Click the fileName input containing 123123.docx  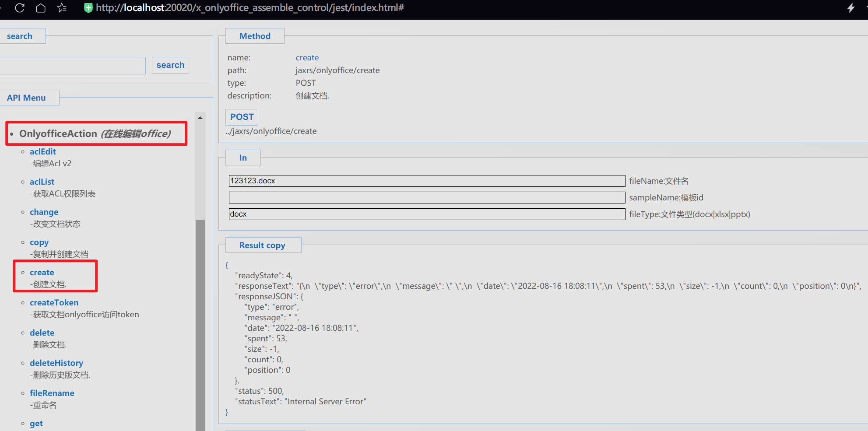(x=426, y=181)
